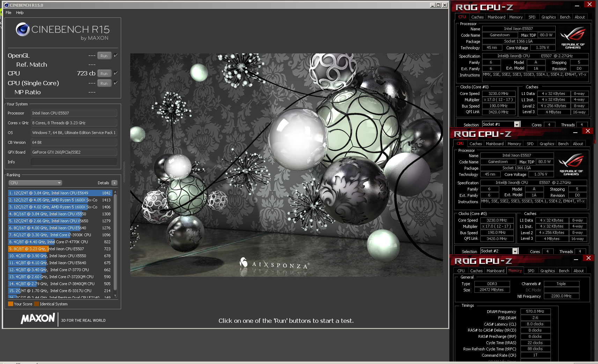Open CPU tab in bottom CPU-Z window
Screen dimensions: 598x364
pos(461,271)
